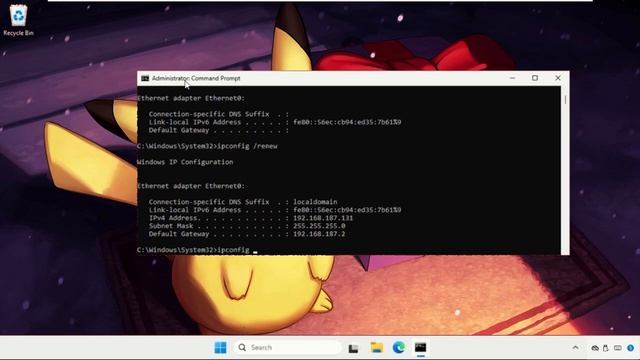The height and width of the screenshot is (360, 640).
Task: Click the 'localdomain' DNS suffix value
Action: pyautogui.click(x=315, y=202)
